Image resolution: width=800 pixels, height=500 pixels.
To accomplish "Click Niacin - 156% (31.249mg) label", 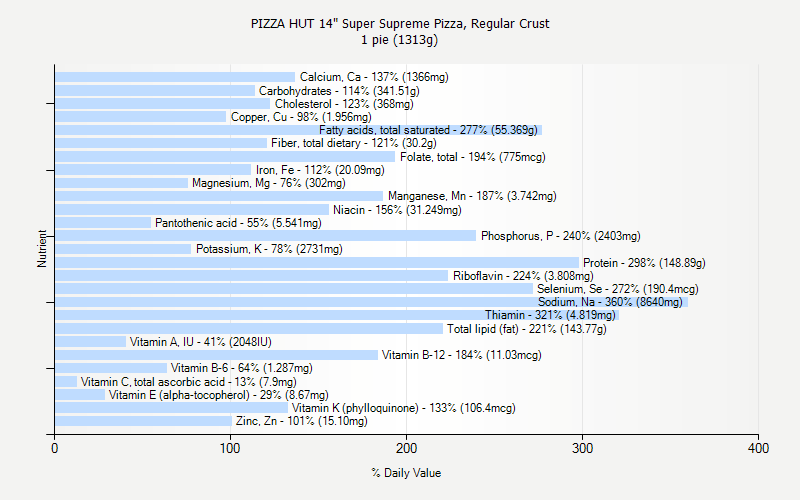I will [397, 210].
